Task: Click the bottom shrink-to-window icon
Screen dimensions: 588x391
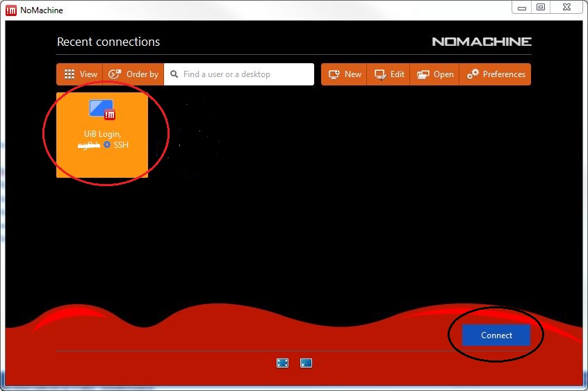Action: click(306, 363)
